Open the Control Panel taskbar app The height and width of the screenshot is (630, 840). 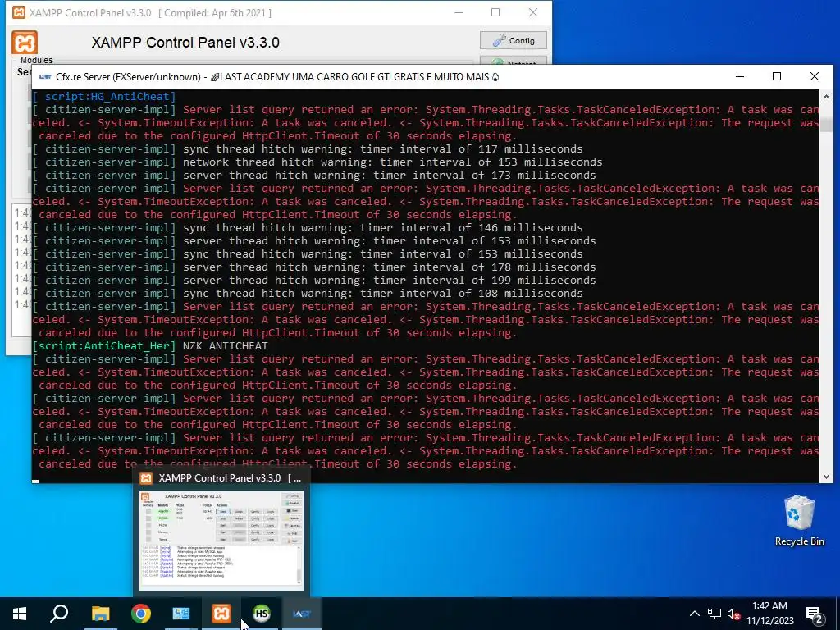pos(181,614)
